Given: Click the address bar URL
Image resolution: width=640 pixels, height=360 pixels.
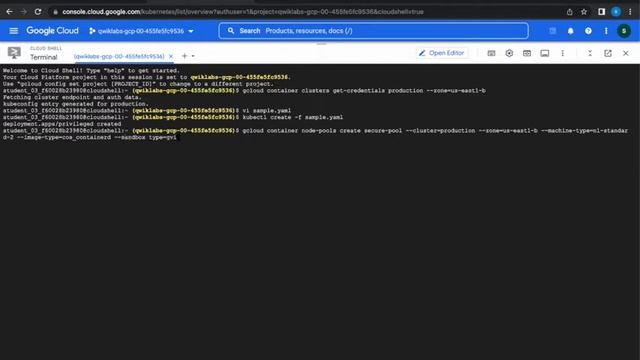Looking at the screenshot, I should point(243,12).
